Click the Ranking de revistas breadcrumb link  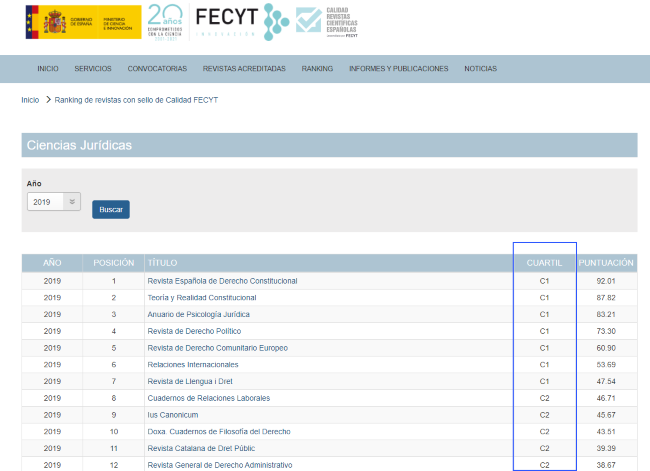point(136,100)
